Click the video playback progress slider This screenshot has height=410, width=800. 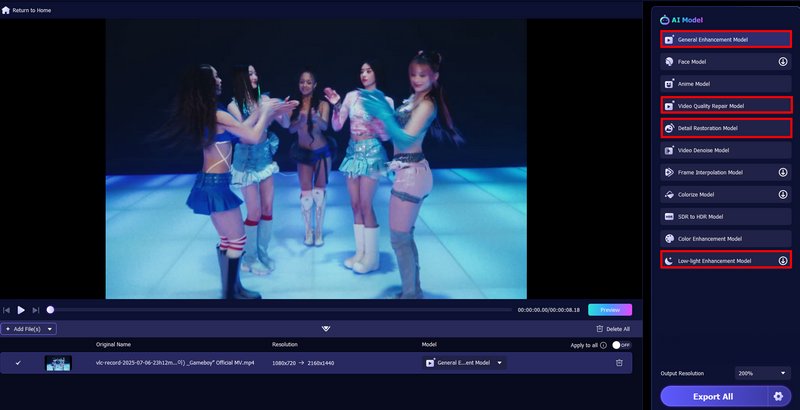pos(280,310)
